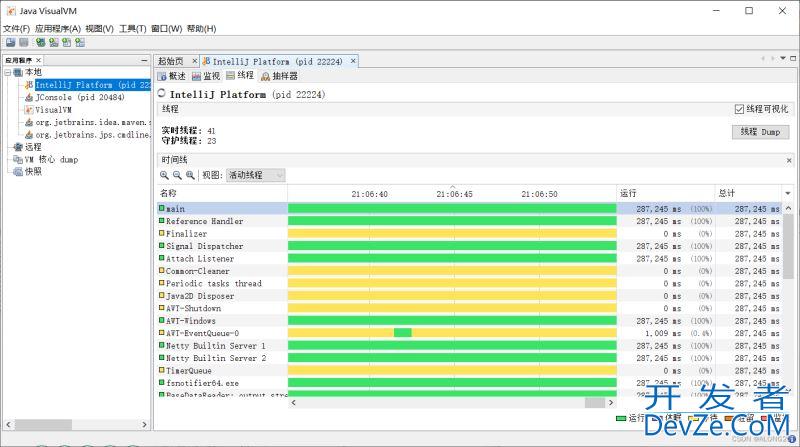This screenshot has height=447, width=800.
Task: Zoom in the timeline
Action: [164, 175]
